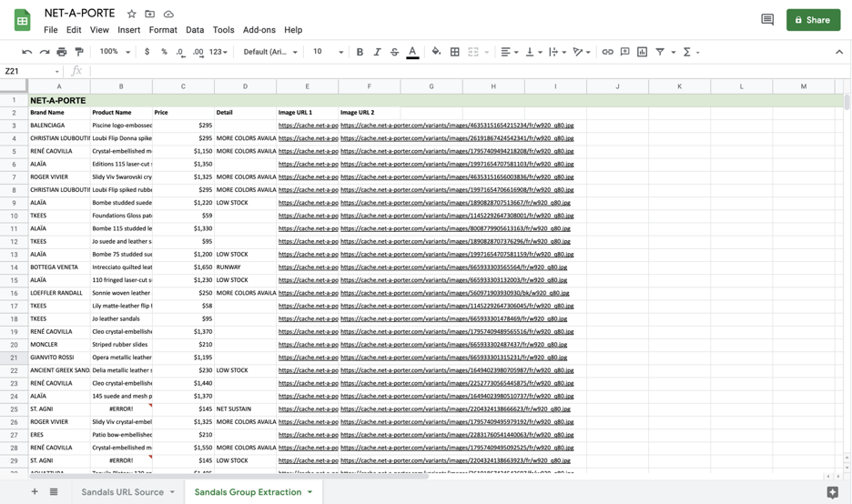Screen dimensions: 852x504
Task: Click the green Share button
Action: 813,19
